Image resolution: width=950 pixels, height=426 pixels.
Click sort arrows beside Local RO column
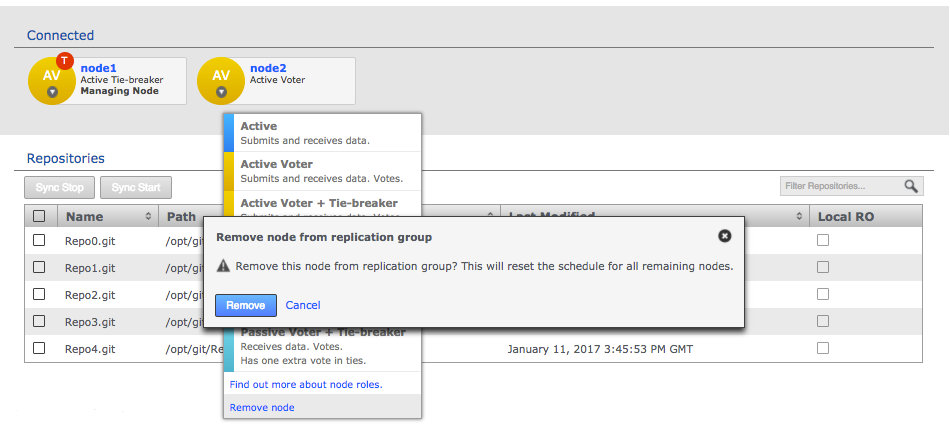click(800, 216)
